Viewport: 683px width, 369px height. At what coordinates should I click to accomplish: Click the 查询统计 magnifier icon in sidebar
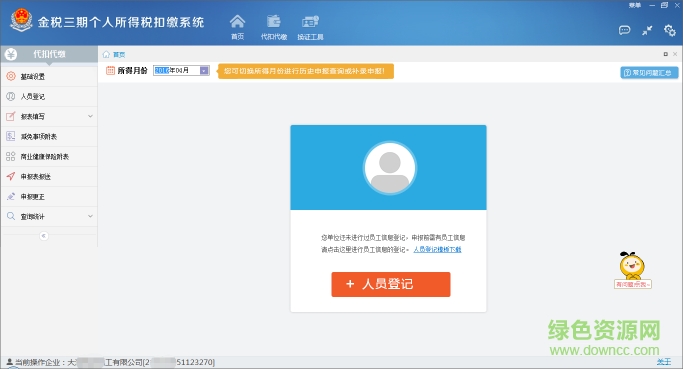[11, 216]
